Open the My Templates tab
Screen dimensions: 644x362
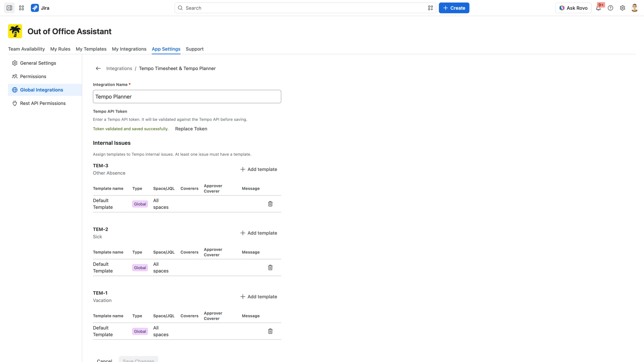(91, 49)
